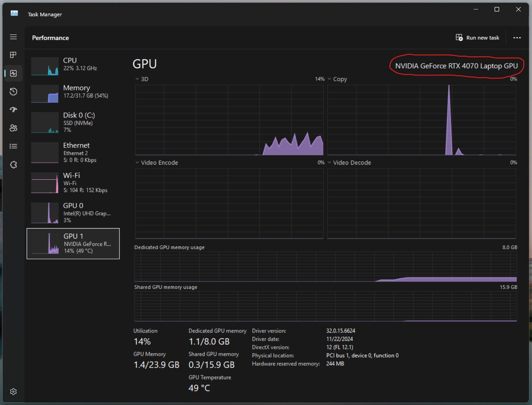Viewport: 532px width, 405px height.
Task: Open the Details page icon
Action: point(13,146)
